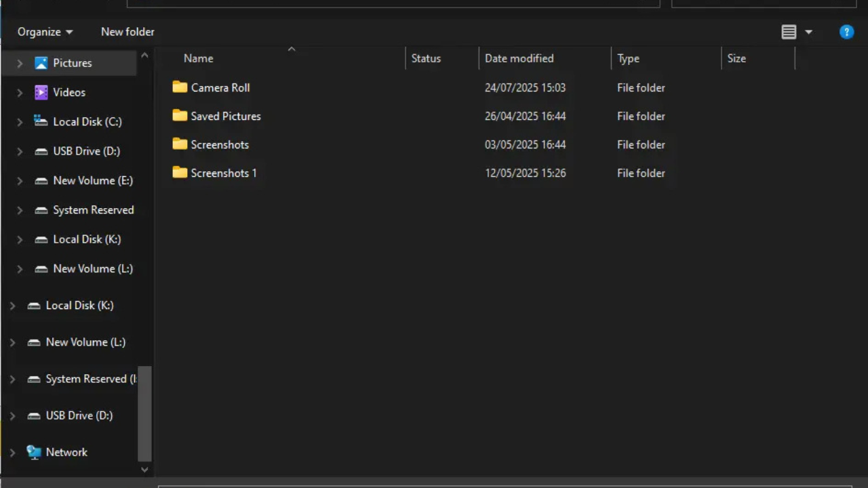
Task: Select Local Disk (C:) in the sidebar
Action: [x=87, y=121]
